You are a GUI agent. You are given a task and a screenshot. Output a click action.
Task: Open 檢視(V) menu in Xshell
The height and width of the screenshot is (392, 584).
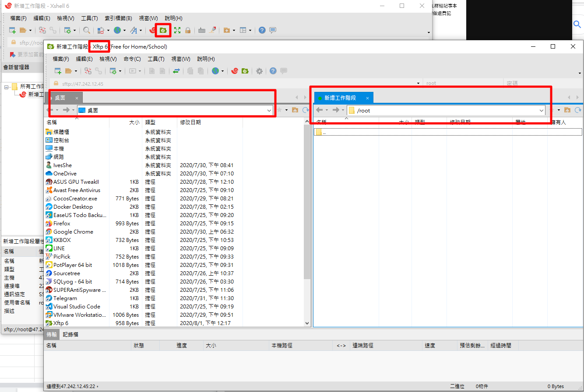66,18
